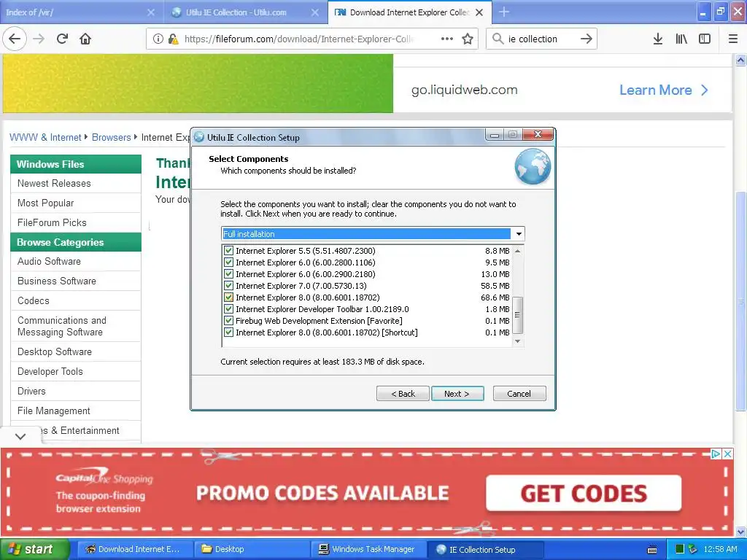Click AdChoices icon on promo banner

click(x=716, y=454)
